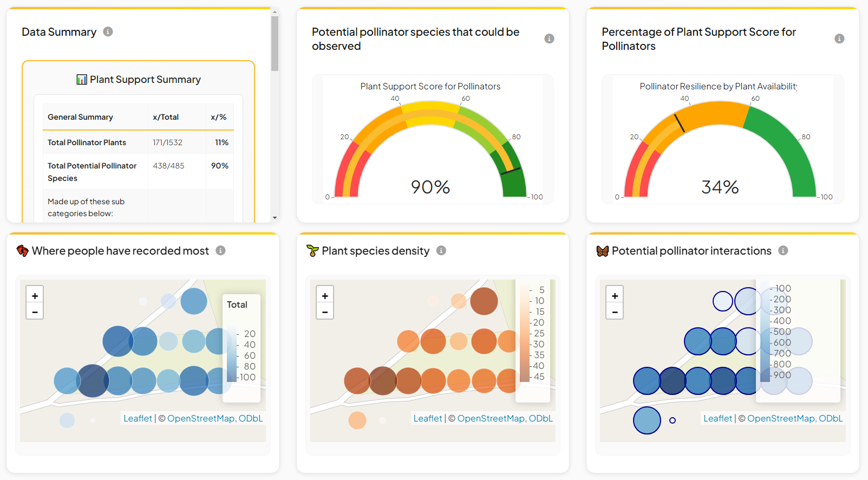This screenshot has height=480, width=868.
Task: Show info for Potential pollinator interactions
Action: pos(783,250)
